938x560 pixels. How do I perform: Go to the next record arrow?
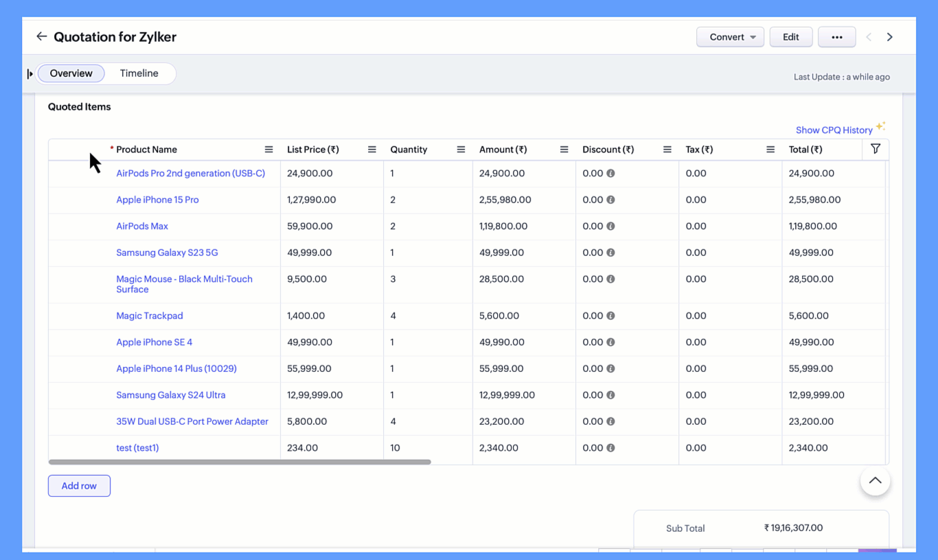coord(889,37)
